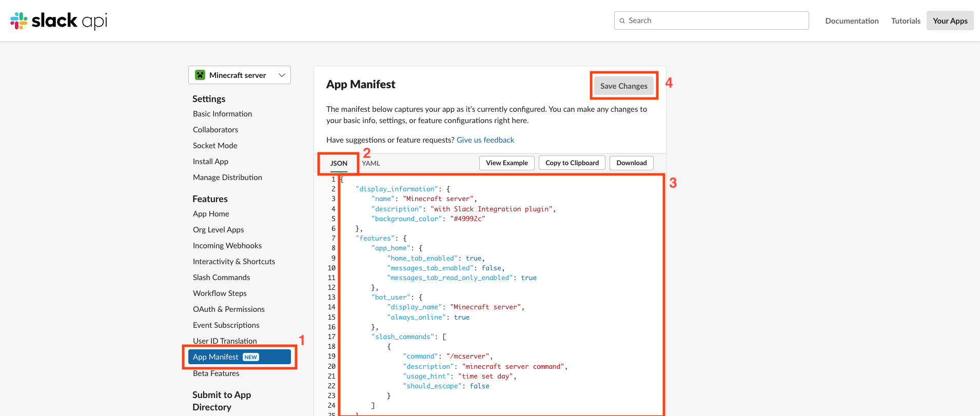
Task: Open Manage Distribution page
Action: (227, 177)
